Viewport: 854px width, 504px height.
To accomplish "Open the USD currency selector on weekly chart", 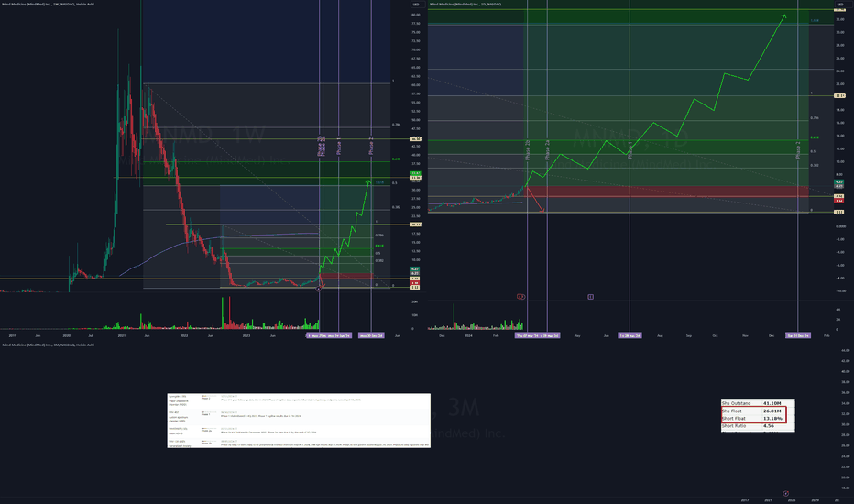I will pyautogui.click(x=416, y=5).
